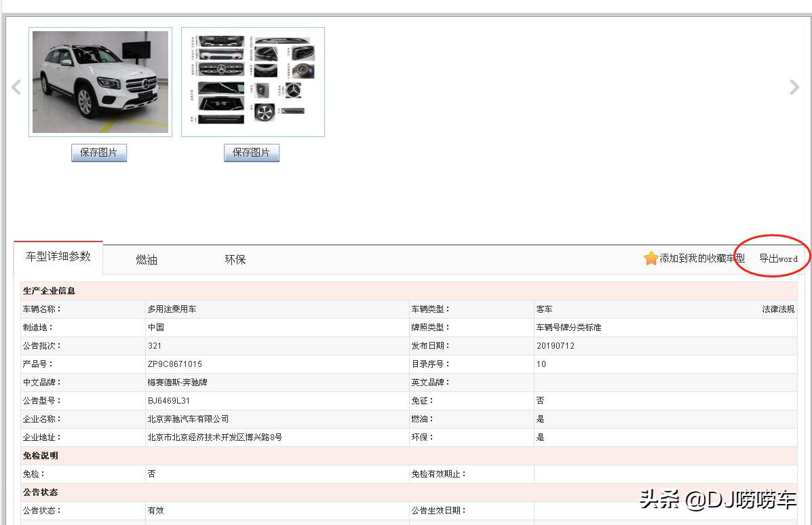Select manufacturing place value 中国
This screenshot has width=812, height=525.
[156, 327]
